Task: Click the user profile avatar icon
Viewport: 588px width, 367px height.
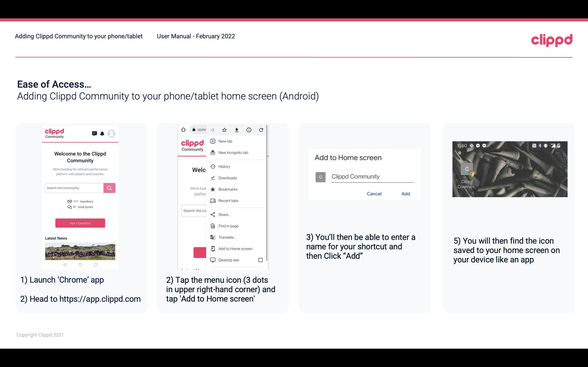Action: click(x=111, y=134)
